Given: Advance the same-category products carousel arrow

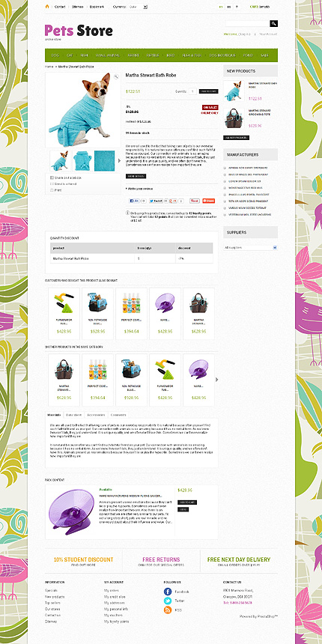Looking at the screenshot, I should [x=217, y=380].
